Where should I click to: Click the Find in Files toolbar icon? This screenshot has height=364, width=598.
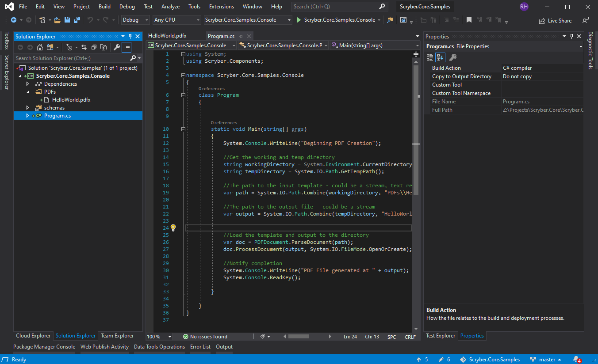point(390,20)
